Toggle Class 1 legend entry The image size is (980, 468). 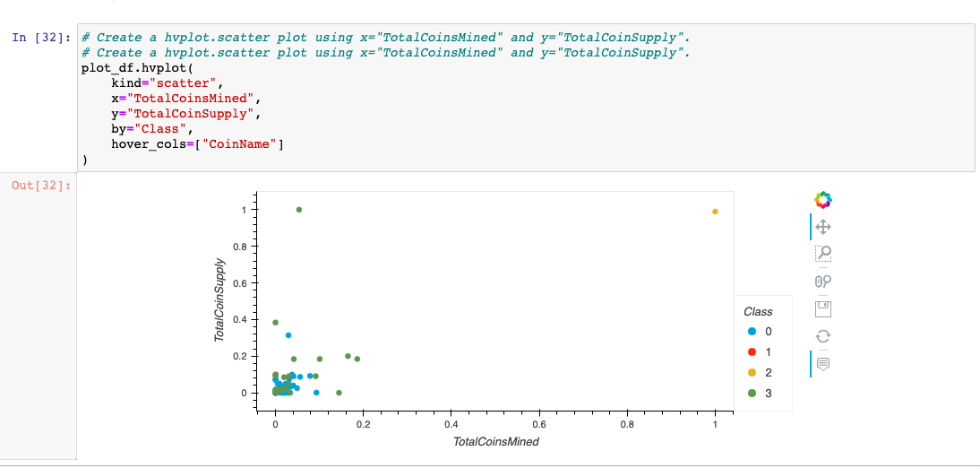(x=759, y=352)
